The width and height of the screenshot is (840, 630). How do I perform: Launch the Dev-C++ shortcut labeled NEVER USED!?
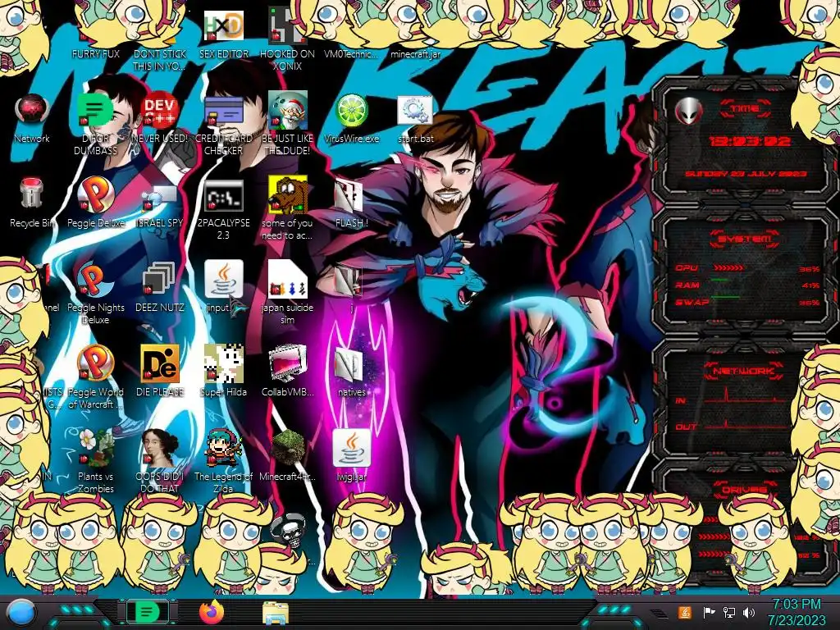click(x=159, y=111)
